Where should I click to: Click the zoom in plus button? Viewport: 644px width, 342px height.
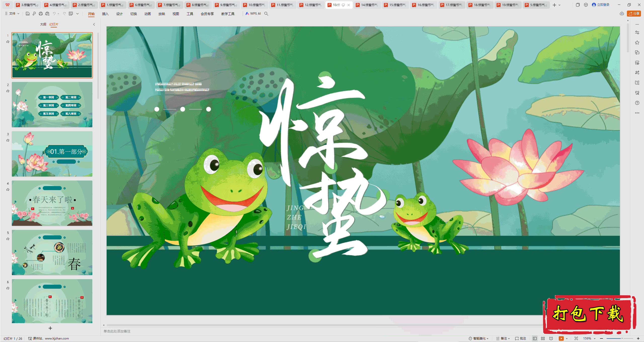pos(638,338)
